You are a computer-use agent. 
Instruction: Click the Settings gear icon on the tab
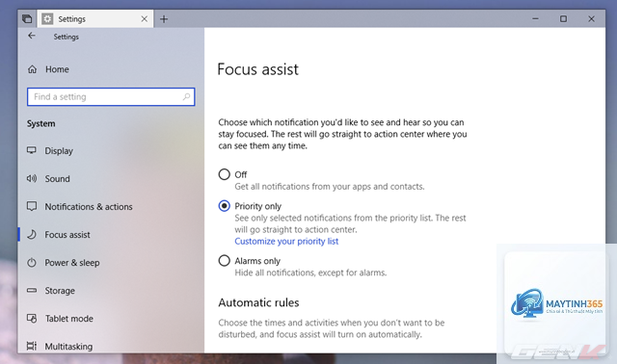47,19
